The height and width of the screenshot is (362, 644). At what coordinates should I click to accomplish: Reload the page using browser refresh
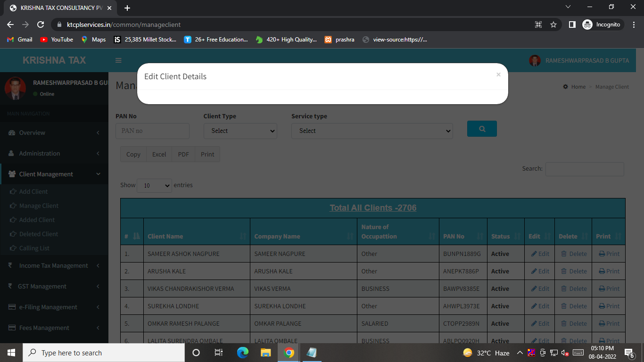coord(41,25)
